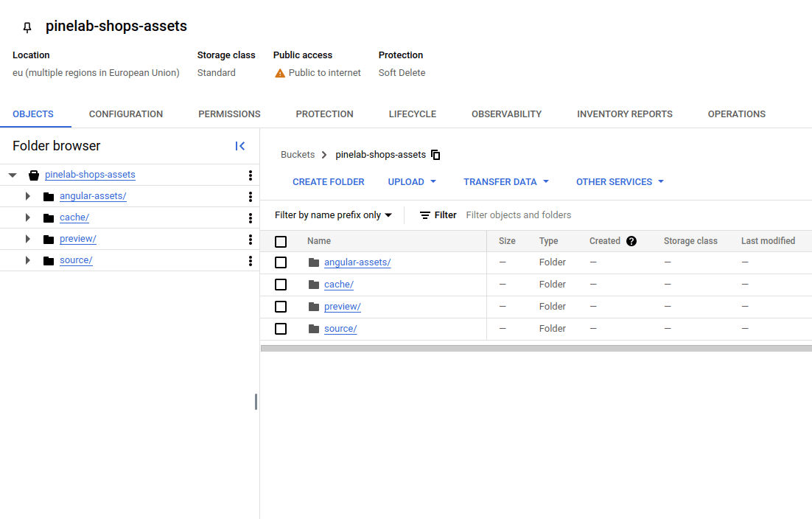
Task: Switch to the Lifecycle tab
Action: [x=413, y=114]
